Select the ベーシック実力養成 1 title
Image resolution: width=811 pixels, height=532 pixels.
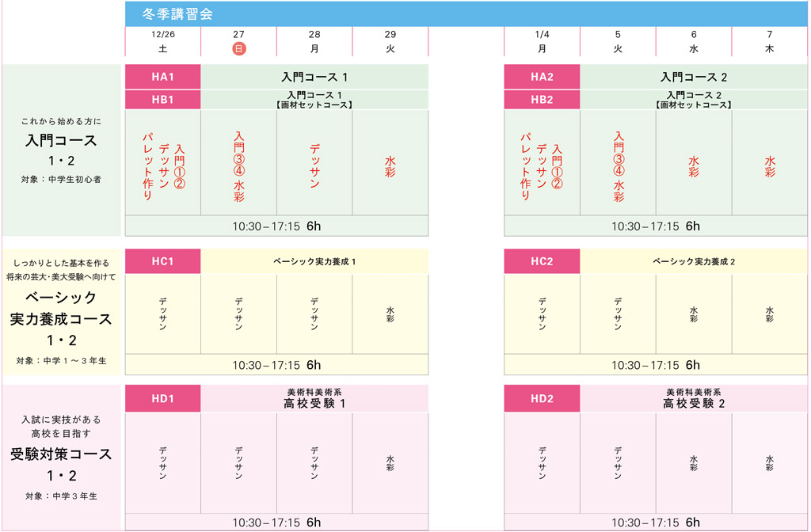pyautogui.click(x=314, y=261)
